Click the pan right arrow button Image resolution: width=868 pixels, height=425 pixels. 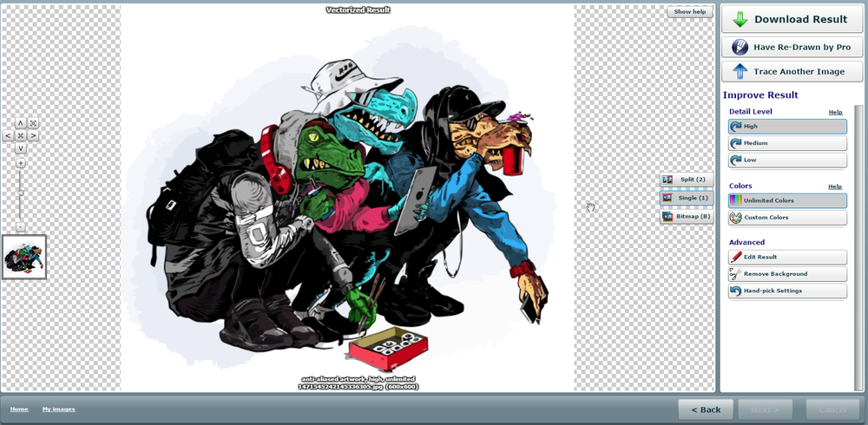coord(33,135)
